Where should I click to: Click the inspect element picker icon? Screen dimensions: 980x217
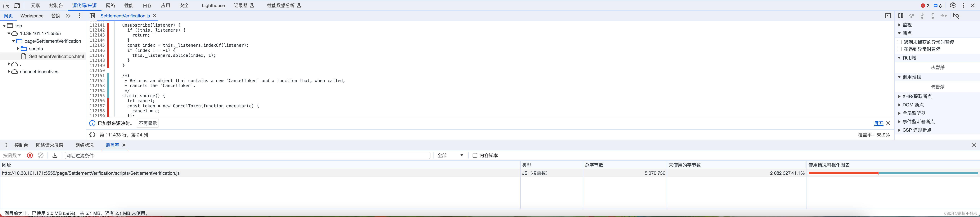[6, 5]
